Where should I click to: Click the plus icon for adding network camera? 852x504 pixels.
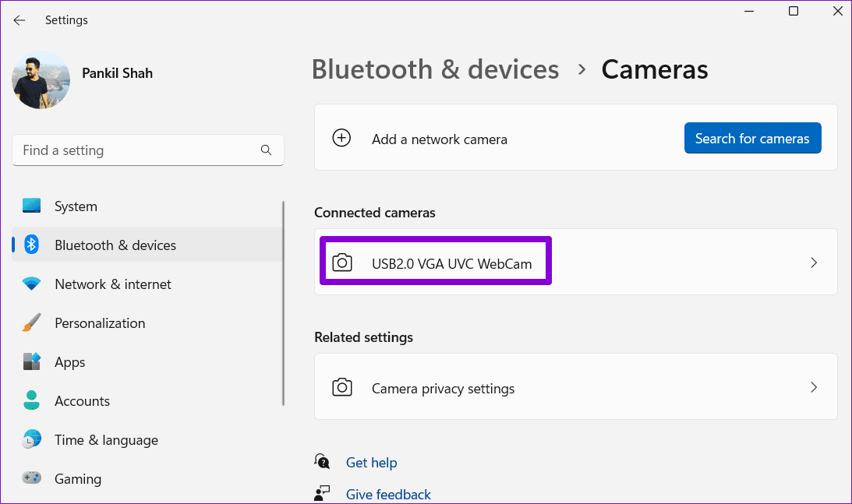coord(341,138)
